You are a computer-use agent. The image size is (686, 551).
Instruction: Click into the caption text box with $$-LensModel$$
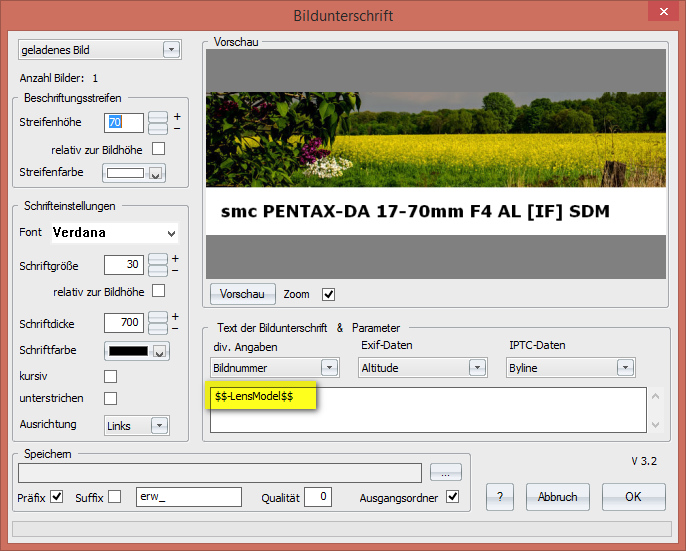click(428, 410)
